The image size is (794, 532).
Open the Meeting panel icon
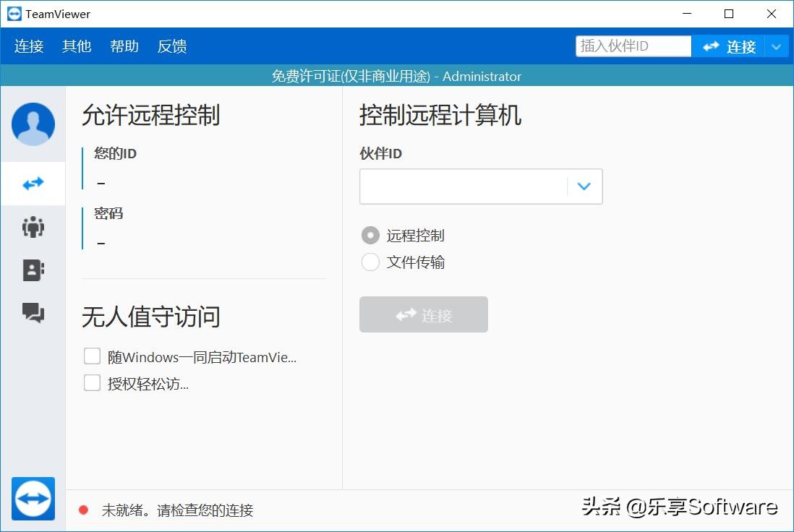pos(33,226)
